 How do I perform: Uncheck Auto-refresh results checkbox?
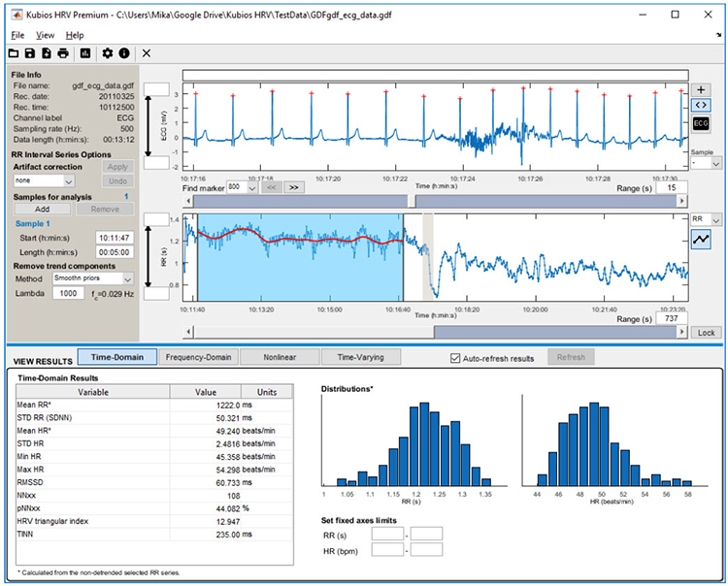coord(456,358)
